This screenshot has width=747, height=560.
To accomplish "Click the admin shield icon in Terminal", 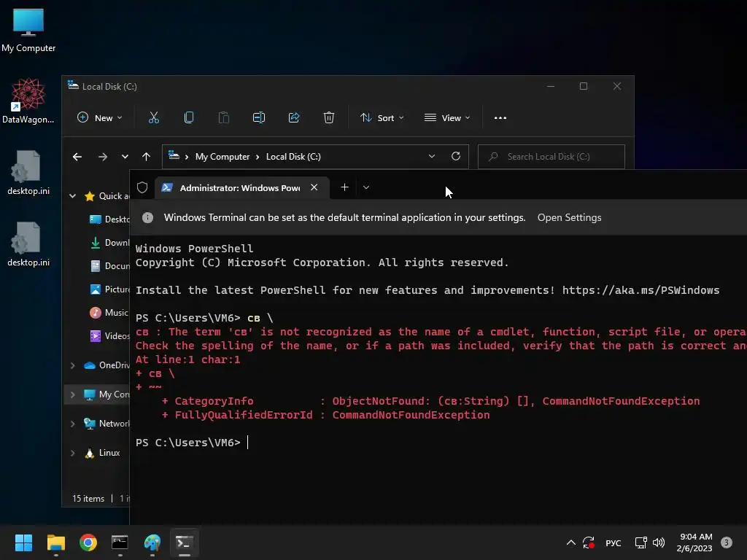I will [142, 187].
